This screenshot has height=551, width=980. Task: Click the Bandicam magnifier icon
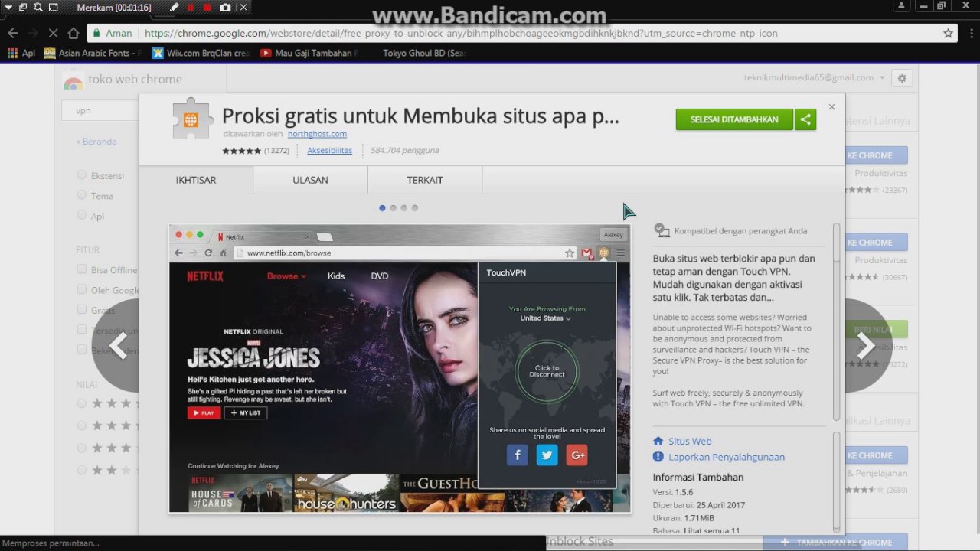pos(38,8)
